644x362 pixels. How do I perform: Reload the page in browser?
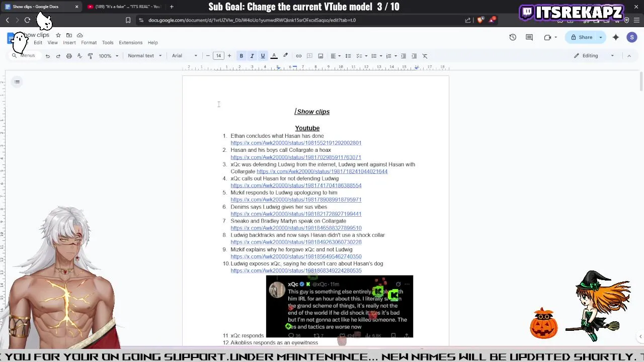pos(27,20)
